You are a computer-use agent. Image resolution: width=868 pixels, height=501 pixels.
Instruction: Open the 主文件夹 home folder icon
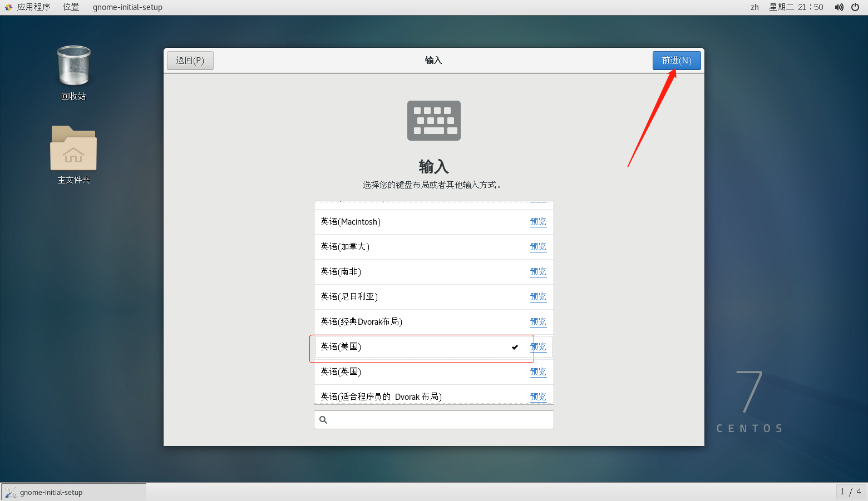[73, 148]
